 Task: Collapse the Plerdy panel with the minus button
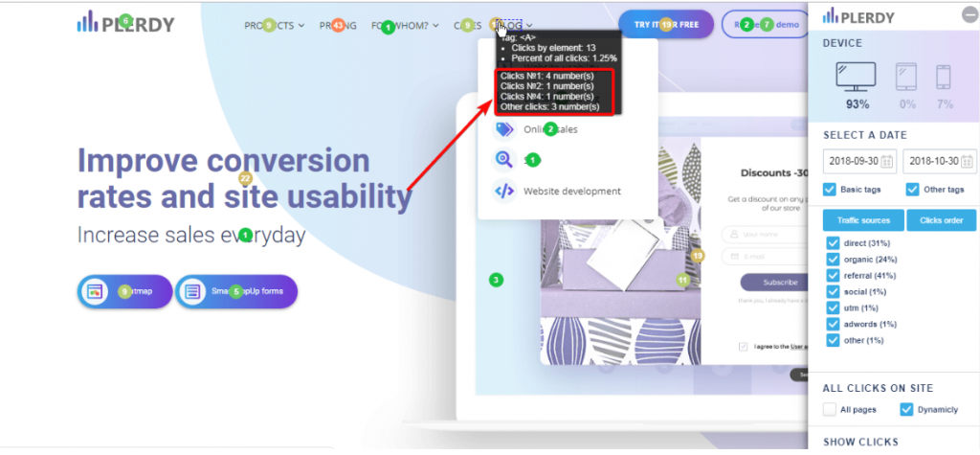click(x=969, y=16)
